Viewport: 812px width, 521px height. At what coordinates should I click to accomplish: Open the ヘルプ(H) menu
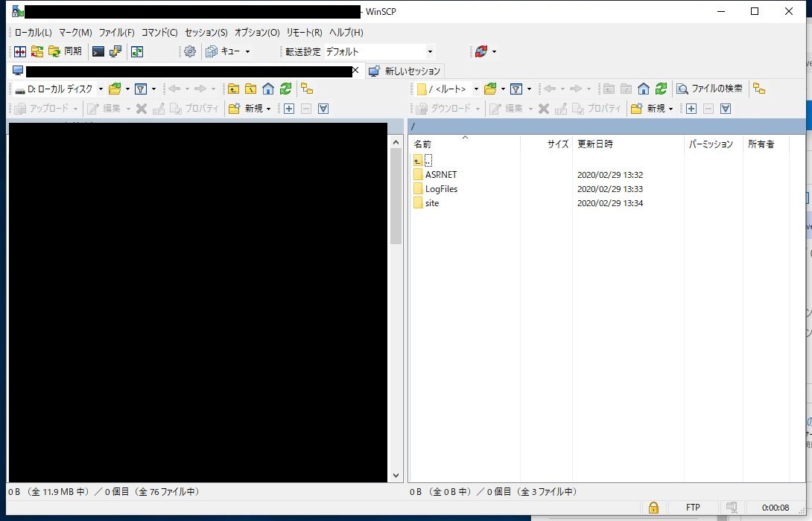tap(346, 32)
